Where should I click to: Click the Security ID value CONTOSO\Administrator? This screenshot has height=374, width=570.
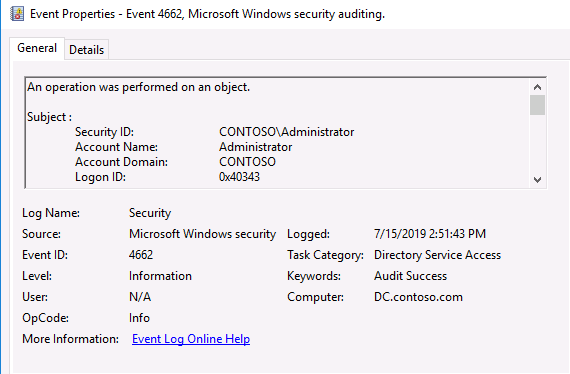pos(286,132)
